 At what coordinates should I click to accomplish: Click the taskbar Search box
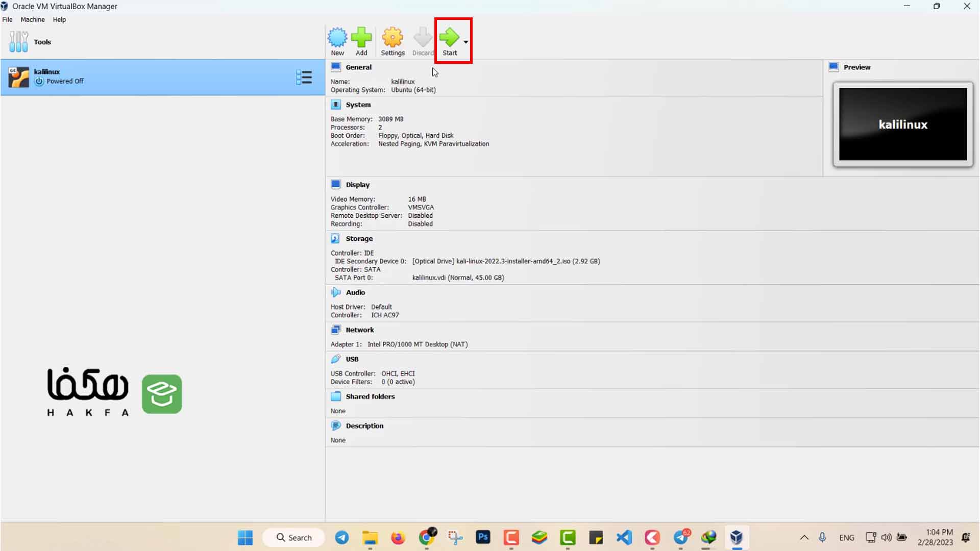coord(294,537)
